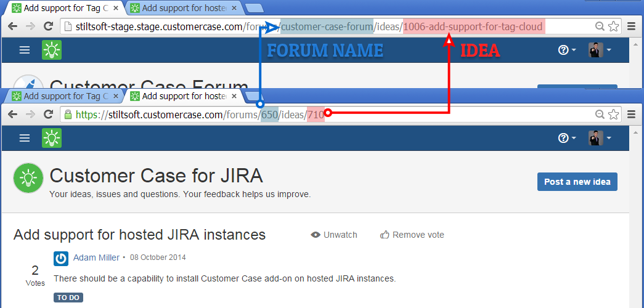This screenshot has width=644, height=308.
Task: Click Forward arrow in lower browser window
Action: [x=30, y=114]
